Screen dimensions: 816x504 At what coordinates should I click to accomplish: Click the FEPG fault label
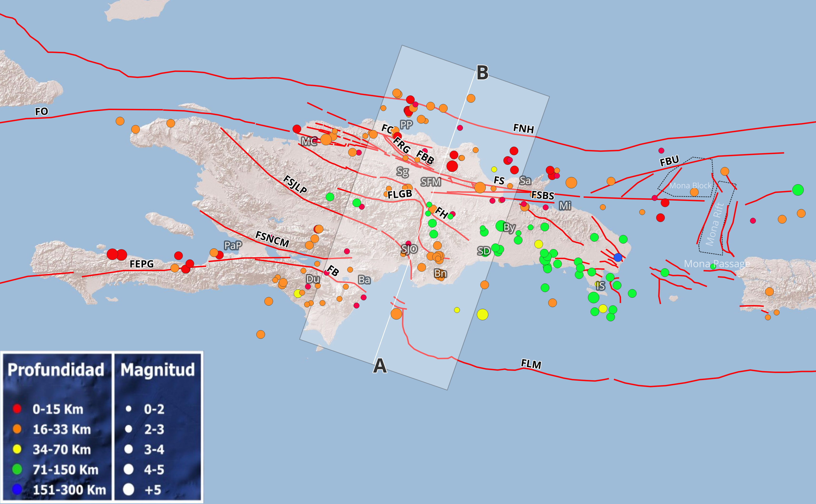142,264
